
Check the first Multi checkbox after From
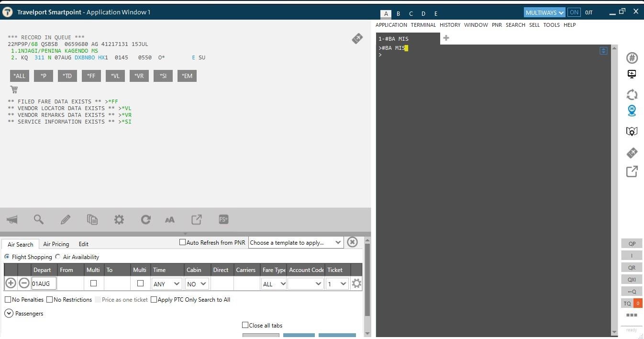coord(93,283)
